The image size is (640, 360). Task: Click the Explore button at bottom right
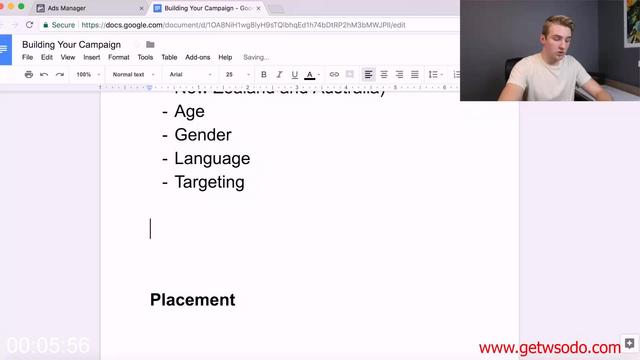629,343
